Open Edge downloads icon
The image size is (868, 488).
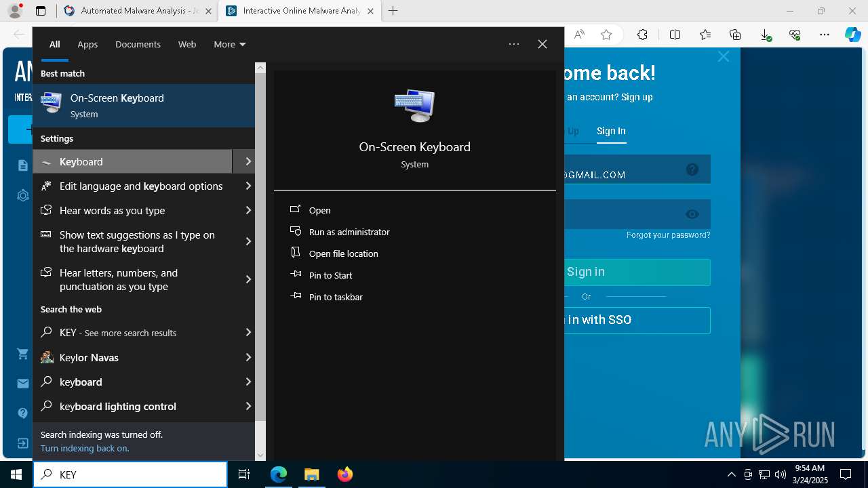(765, 35)
